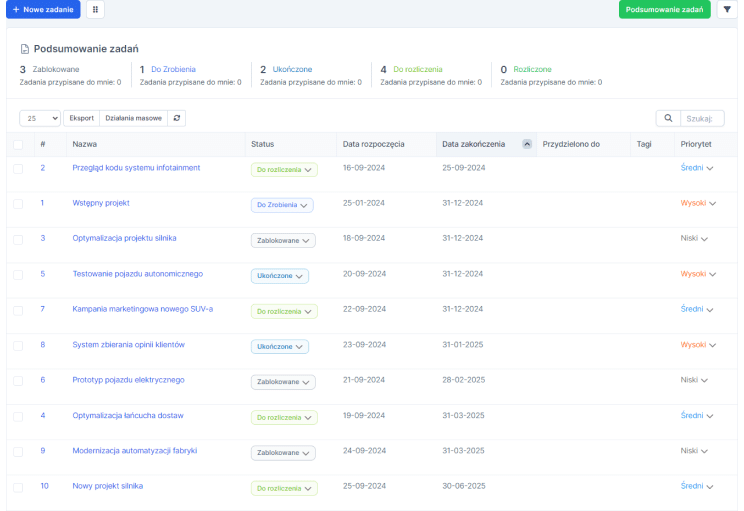This screenshot has width=744, height=511.
Task: Click the refresh table icon
Action: 177,118
